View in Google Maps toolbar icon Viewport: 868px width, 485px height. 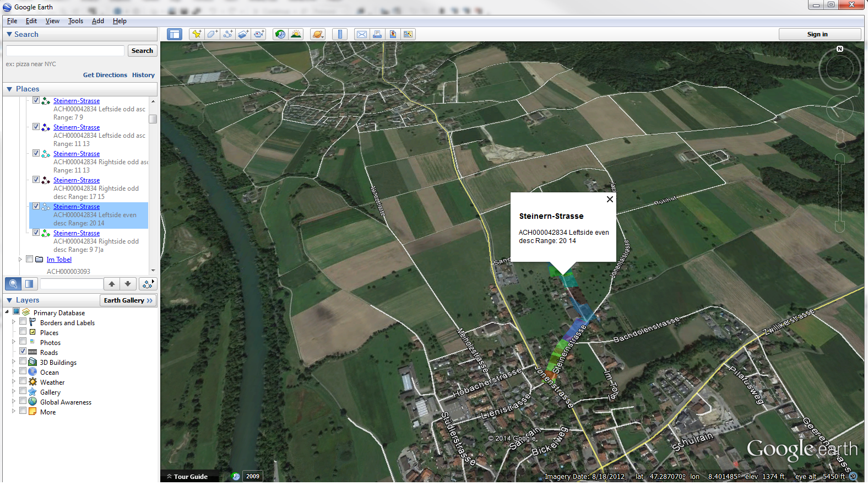point(408,34)
